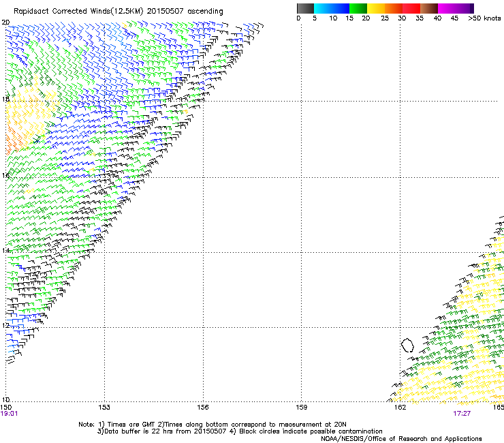
Task: Click the purple time stamp 19:01
Action: click(9, 414)
